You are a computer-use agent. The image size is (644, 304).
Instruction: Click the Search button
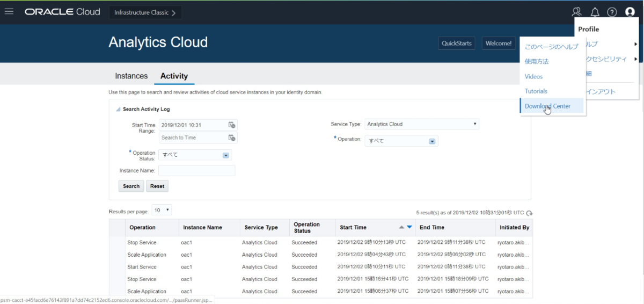(131, 186)
